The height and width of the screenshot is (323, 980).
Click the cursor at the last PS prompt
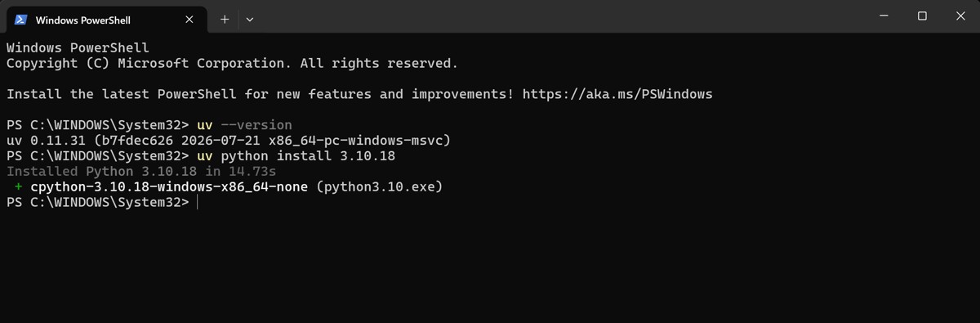[198, 203]
